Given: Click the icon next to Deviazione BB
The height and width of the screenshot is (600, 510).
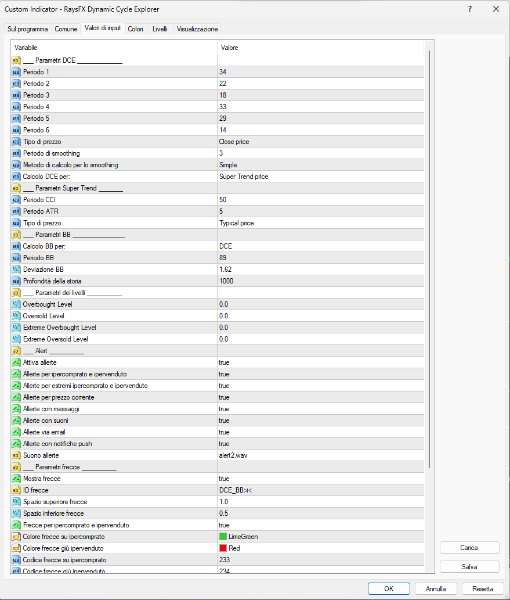Looking at the screenshot, I should click(x=16, y=269).
